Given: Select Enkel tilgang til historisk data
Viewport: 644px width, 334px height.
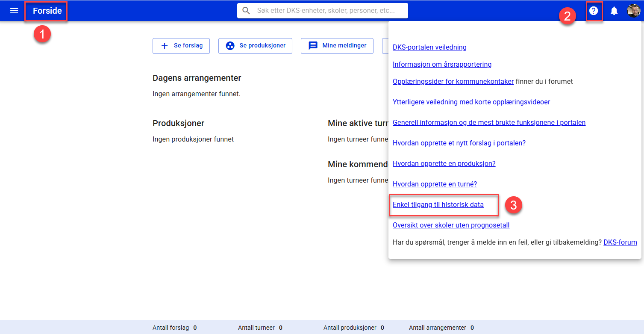Looking at the screenshot, I should 438,205.
